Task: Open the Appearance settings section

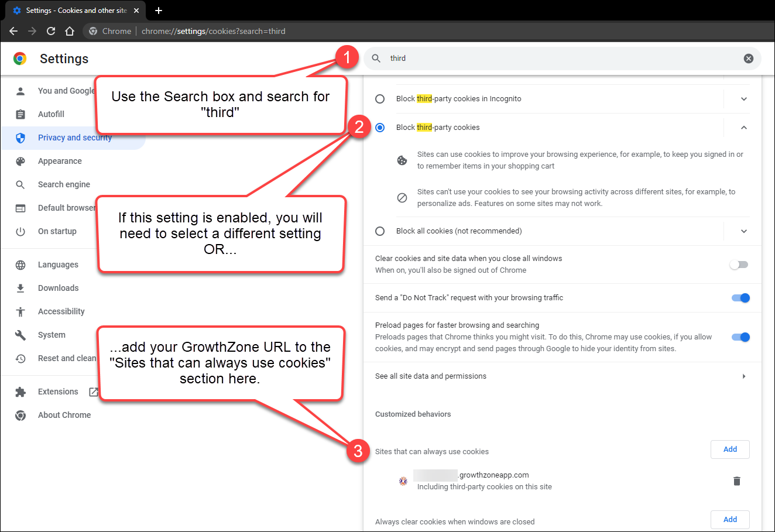Action: [60, 161]
